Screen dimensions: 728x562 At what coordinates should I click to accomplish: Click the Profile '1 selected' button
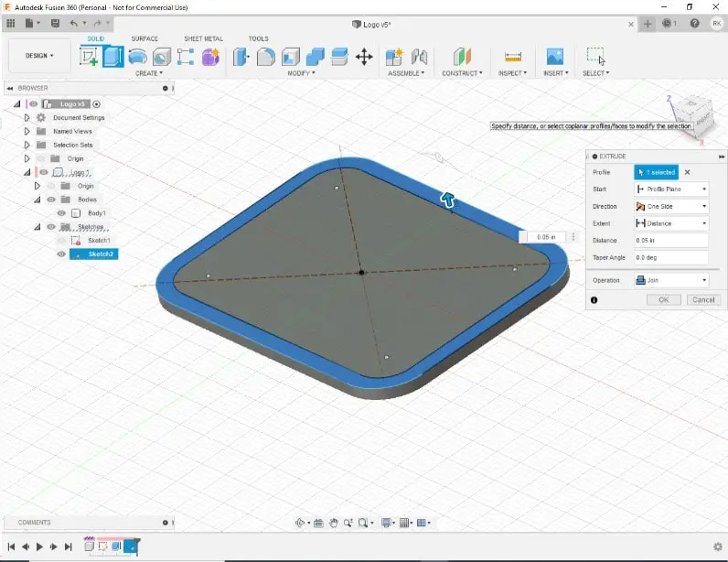656,172
